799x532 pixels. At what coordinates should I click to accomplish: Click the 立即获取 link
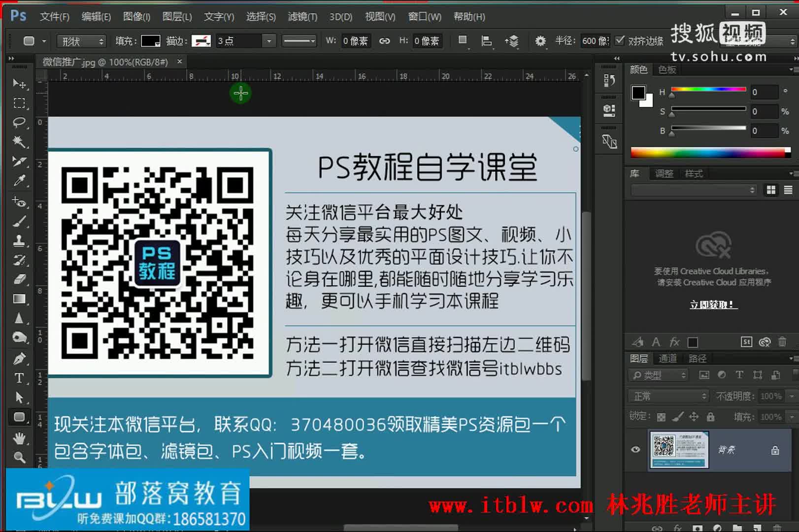point(713,305)
